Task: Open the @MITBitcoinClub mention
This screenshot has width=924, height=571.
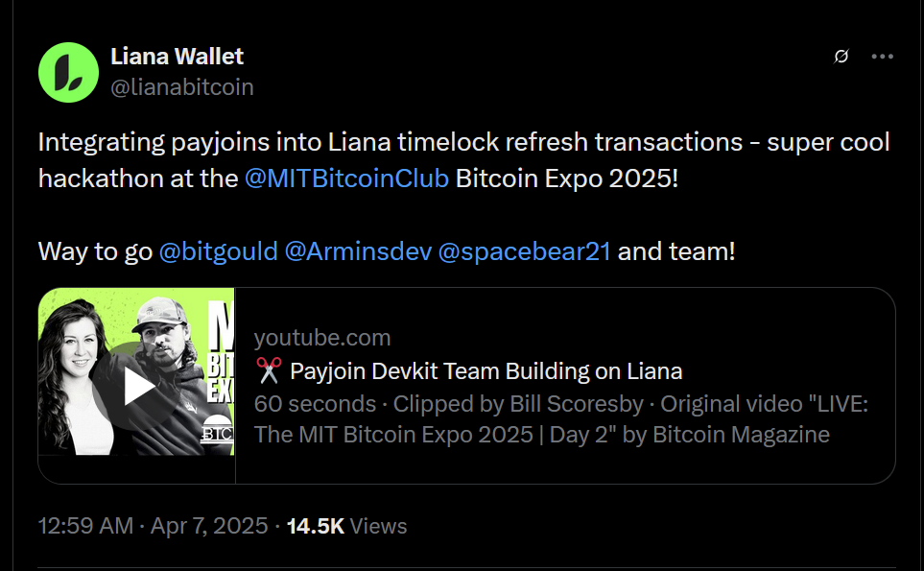Action: click(x=347, y=178)
